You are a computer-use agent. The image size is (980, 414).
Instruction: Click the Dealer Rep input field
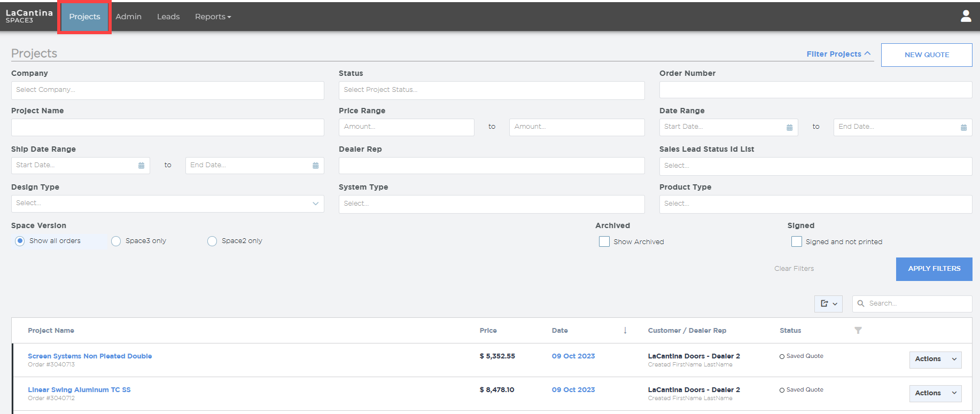coord(492,166)
